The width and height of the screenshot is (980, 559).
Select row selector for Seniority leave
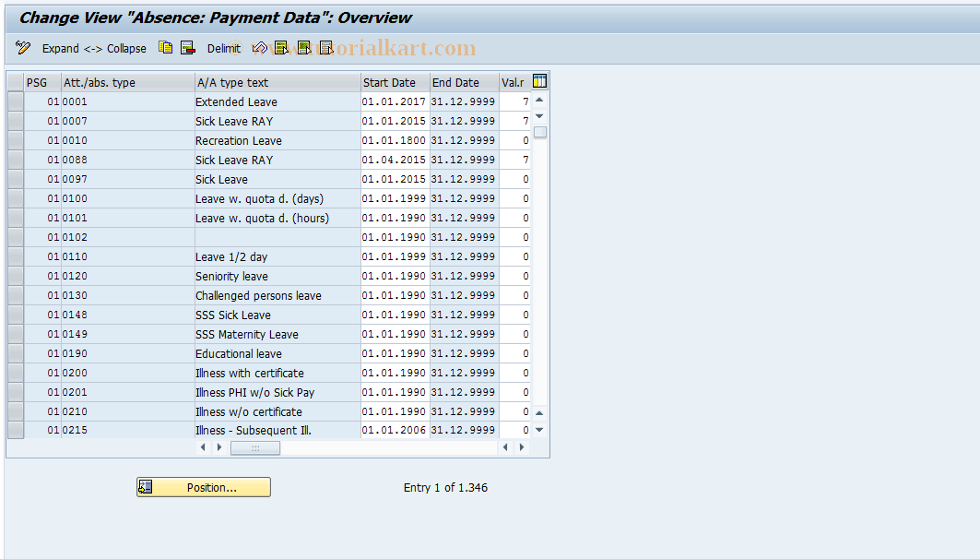point(16,276)
